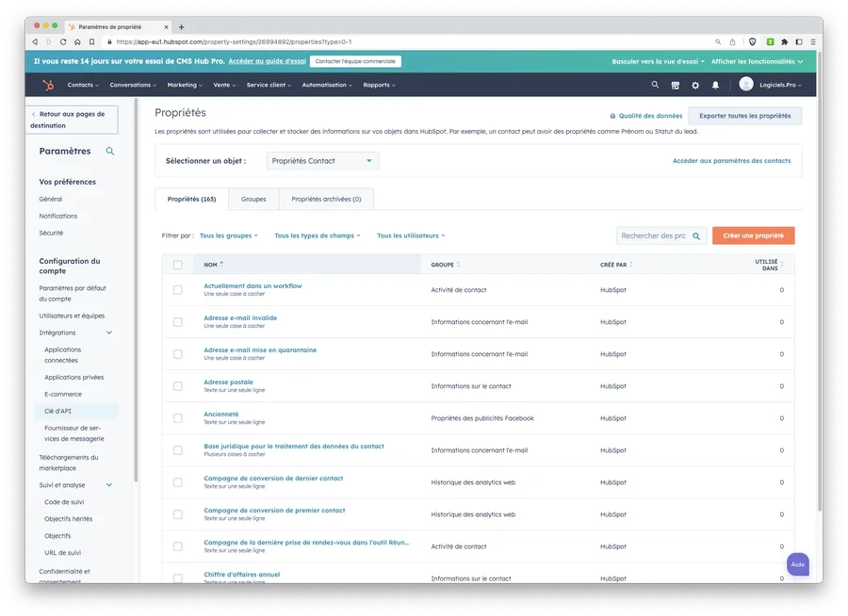The height and width of the screenshot is (616, 848).
Task: Switch to the Groupes tab
Action: (x=253, y=199)
